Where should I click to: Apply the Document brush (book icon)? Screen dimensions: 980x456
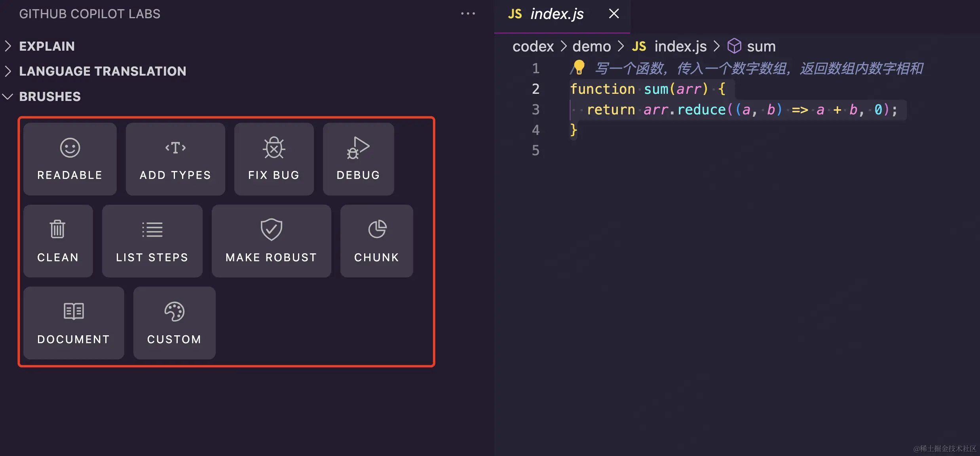74,323
